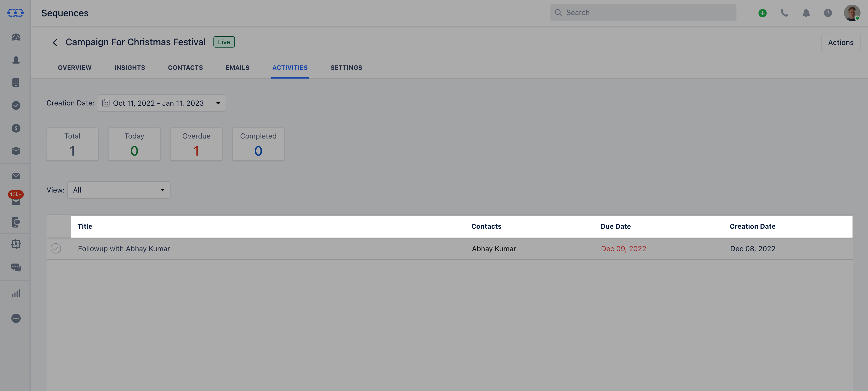Click the creation date Dec 08, 2022
The height and width of the screenshot is (391, 868).
[753, 249]
